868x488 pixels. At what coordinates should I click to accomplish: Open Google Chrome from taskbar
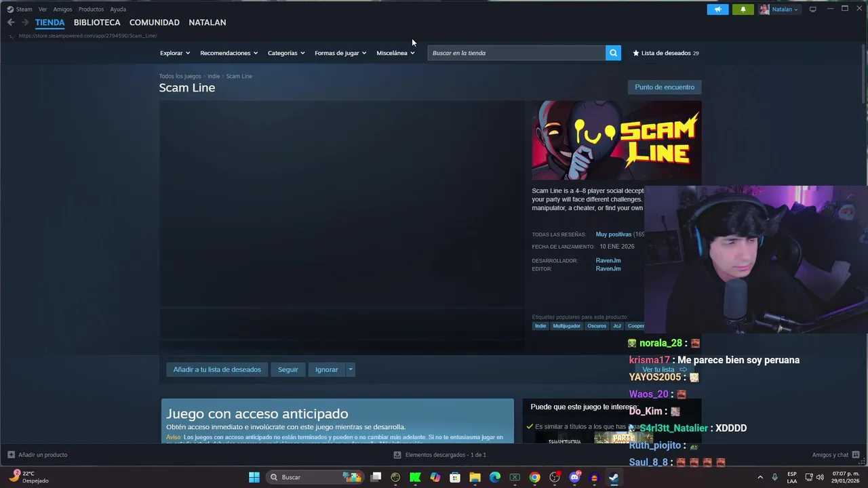coord(534,477)
